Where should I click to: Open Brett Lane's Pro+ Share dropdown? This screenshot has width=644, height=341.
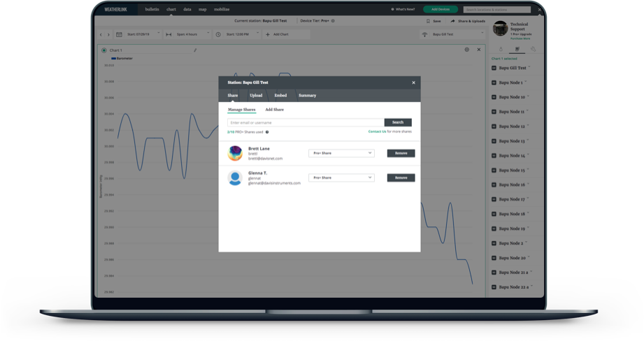(341, 153)
